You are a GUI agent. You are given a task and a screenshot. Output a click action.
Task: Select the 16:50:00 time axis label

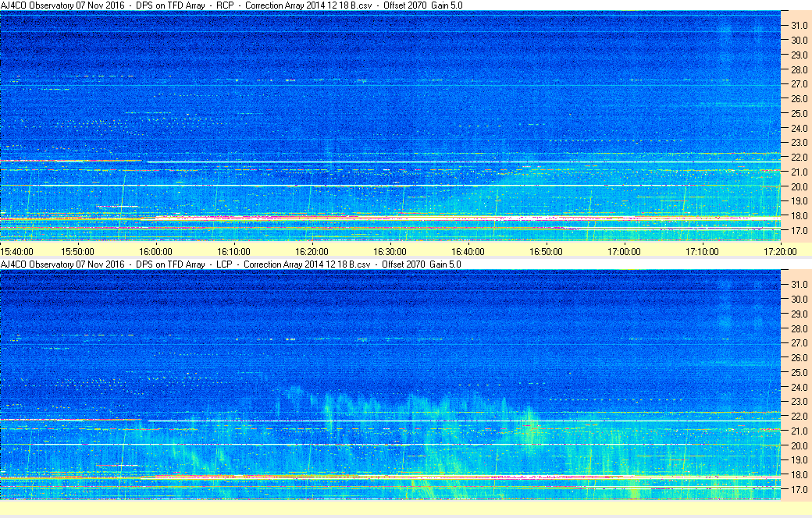pos(546,251)
